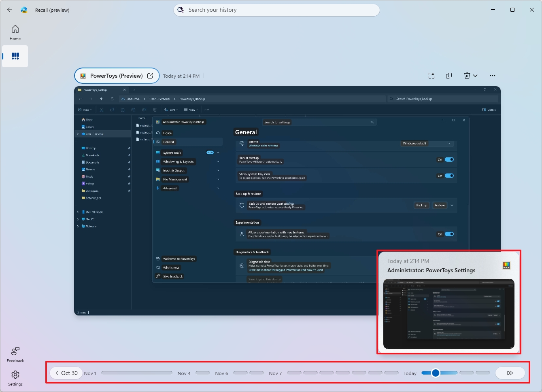The image size is (542, 392).
Task: Delete this snapshot via the trash icon
Action: 467,76
